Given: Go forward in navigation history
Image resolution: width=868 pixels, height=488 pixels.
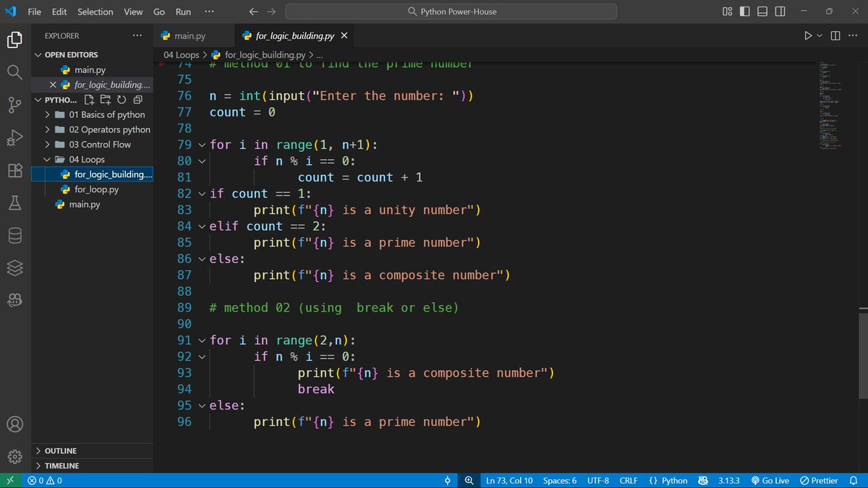Looking at the screenshot, I should click(271, 12).
